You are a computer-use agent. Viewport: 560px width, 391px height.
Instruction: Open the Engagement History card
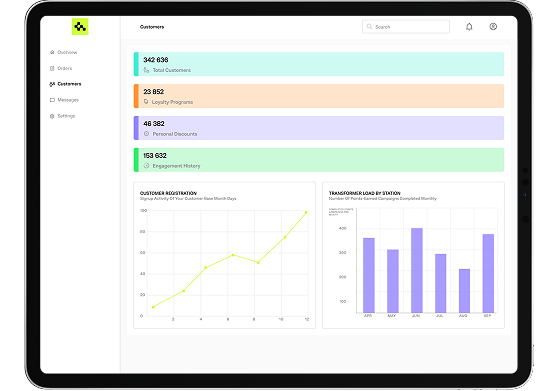click(319, 160)
